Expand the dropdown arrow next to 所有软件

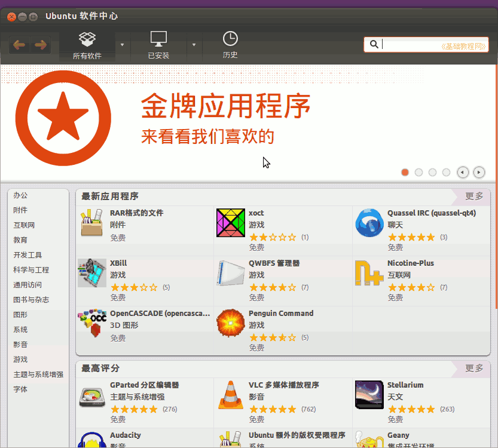click(x=123, y=45)
